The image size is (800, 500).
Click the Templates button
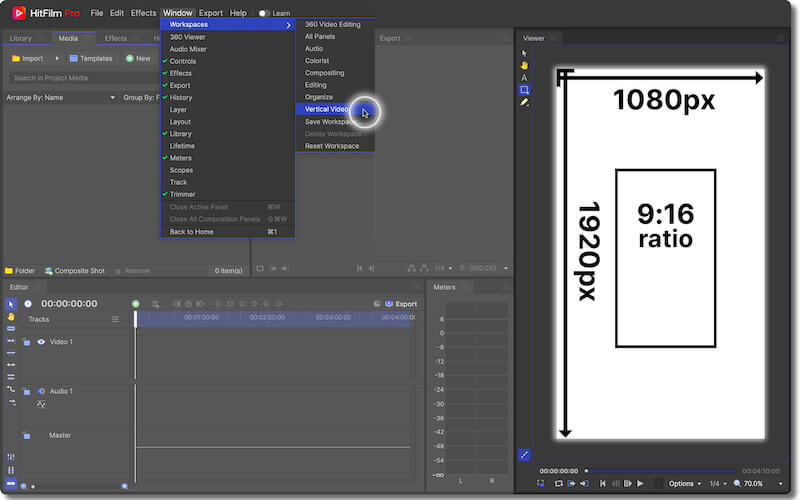(91, 59)
